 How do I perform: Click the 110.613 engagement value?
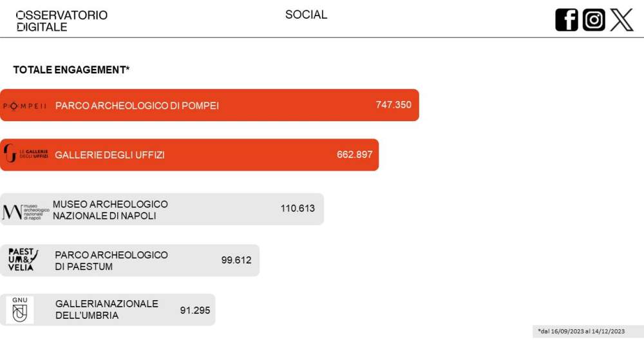coord(298,208)
